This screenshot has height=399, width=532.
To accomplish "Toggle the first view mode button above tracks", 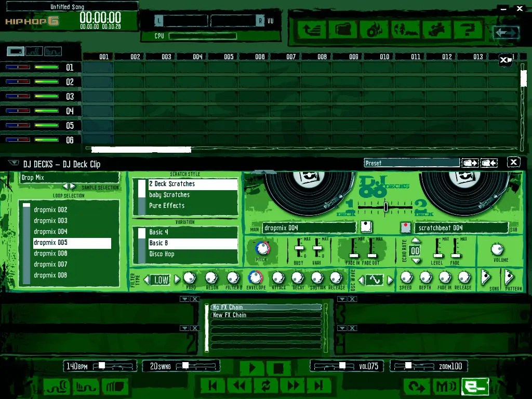I will pos(16,51).
